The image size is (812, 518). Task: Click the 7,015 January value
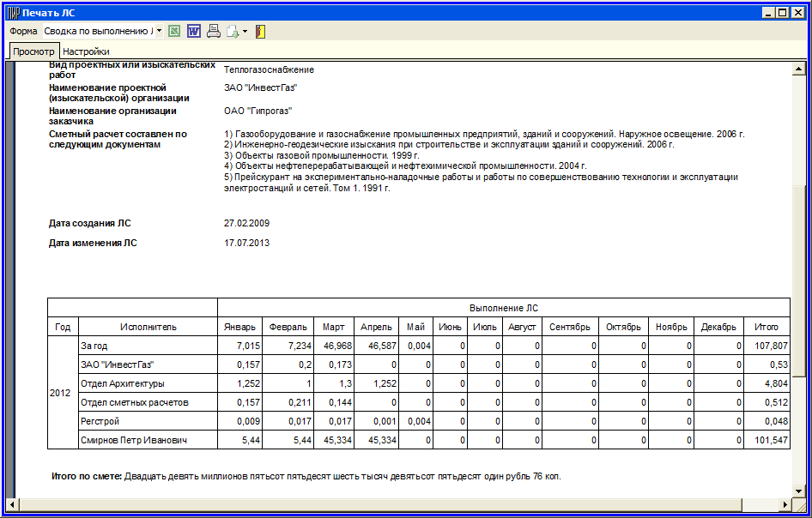(x=249, y=346)
